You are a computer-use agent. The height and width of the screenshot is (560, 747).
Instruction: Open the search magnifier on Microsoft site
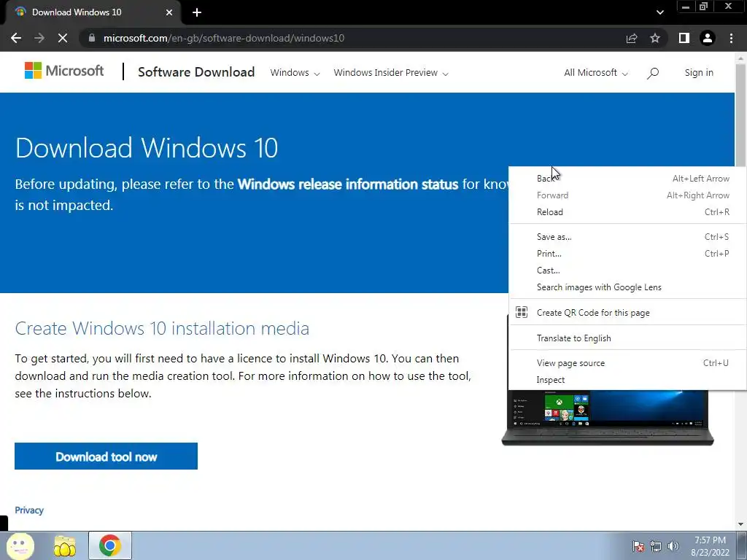pos(653,73)
